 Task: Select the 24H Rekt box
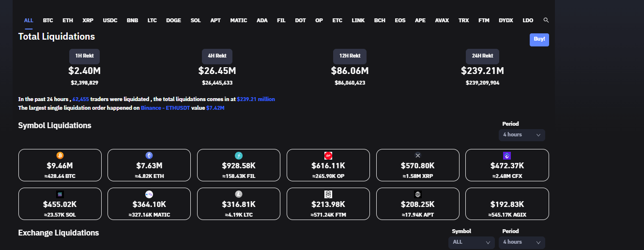(482, 56)
